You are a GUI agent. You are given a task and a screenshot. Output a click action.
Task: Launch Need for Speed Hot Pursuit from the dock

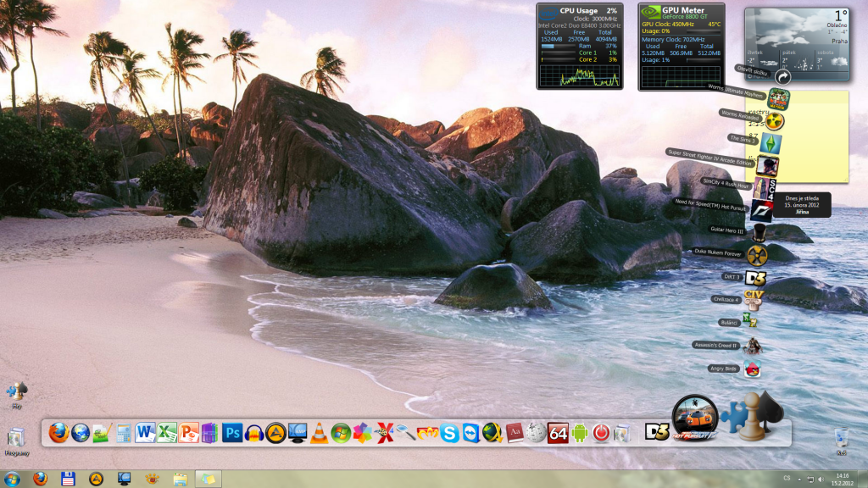[x=695, y=419]
